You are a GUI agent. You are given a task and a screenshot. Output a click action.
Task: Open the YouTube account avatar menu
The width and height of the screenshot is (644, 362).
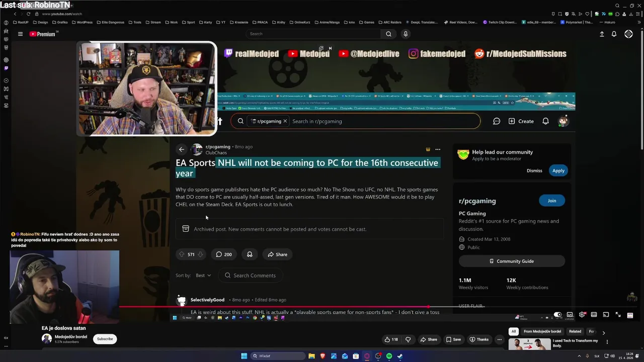628,34
